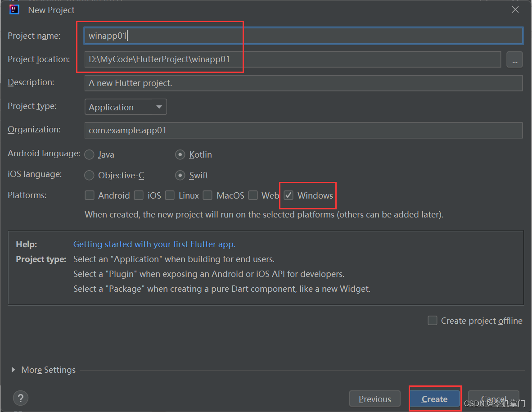Go back with the Previous button
Viewport: 532px width, 412px height.
[375, 399]
